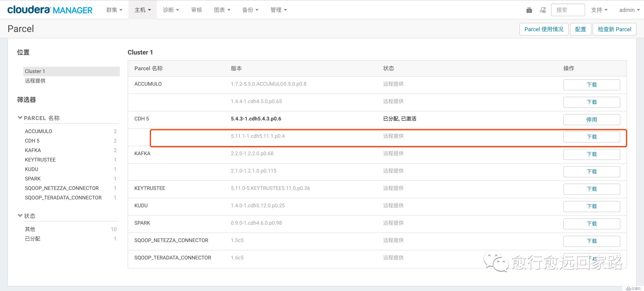This screenshot has width=644, height=291.
Task: Download KAFKA 2.1.0-1.2.1.0.p0.115 parcel
Action: point(591,172)
